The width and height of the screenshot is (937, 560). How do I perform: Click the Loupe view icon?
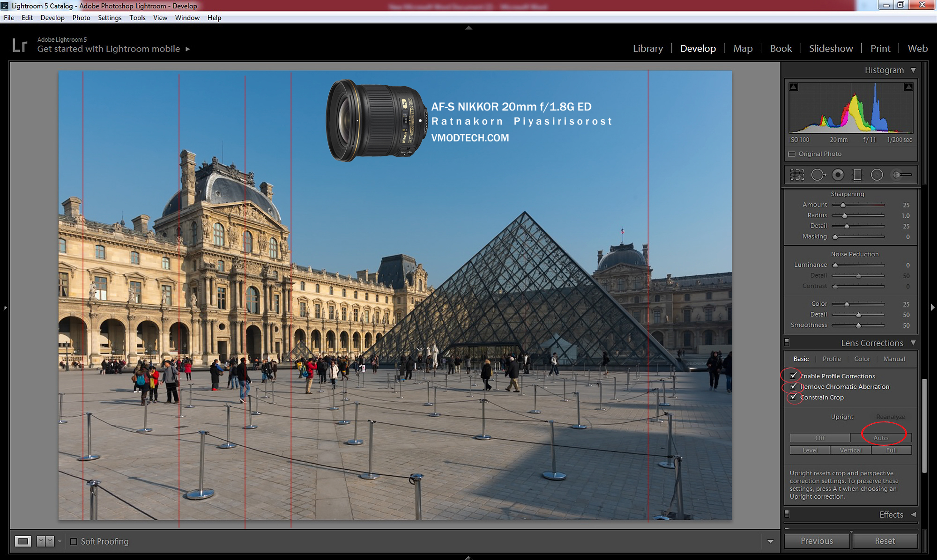pyautogui.click(x=23, y=541)
